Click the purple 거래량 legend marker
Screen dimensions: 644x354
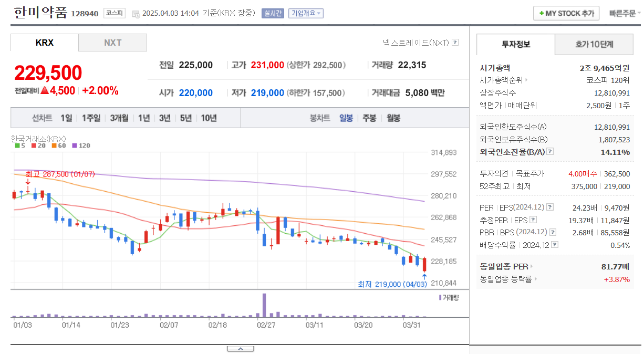tap(440, 297)
